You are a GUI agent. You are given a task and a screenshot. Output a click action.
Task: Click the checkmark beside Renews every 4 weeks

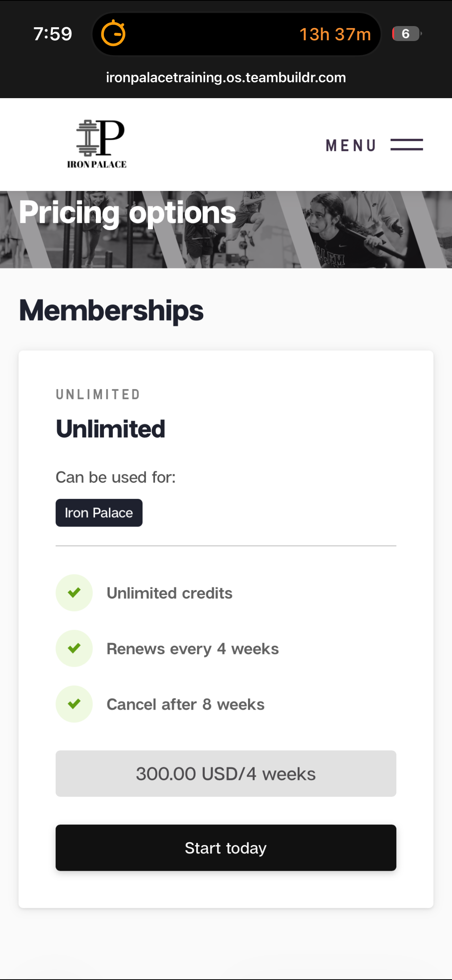74,648
